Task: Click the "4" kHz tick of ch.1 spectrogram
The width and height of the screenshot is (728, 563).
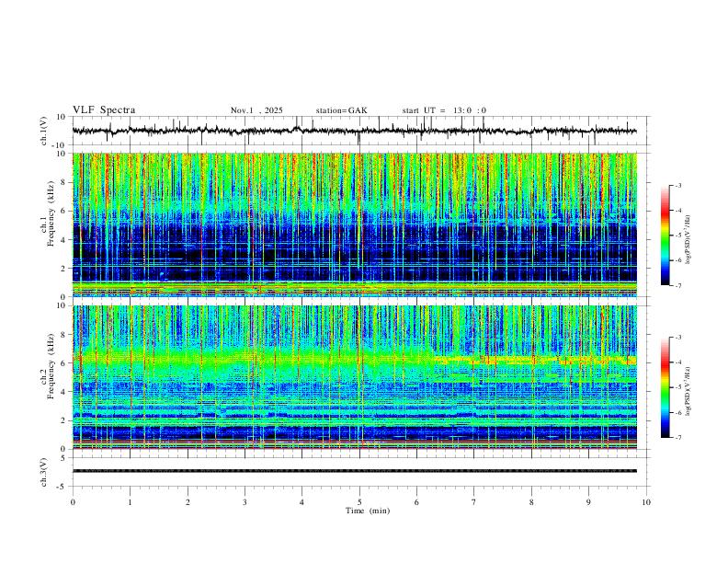Action: (64, 240)
